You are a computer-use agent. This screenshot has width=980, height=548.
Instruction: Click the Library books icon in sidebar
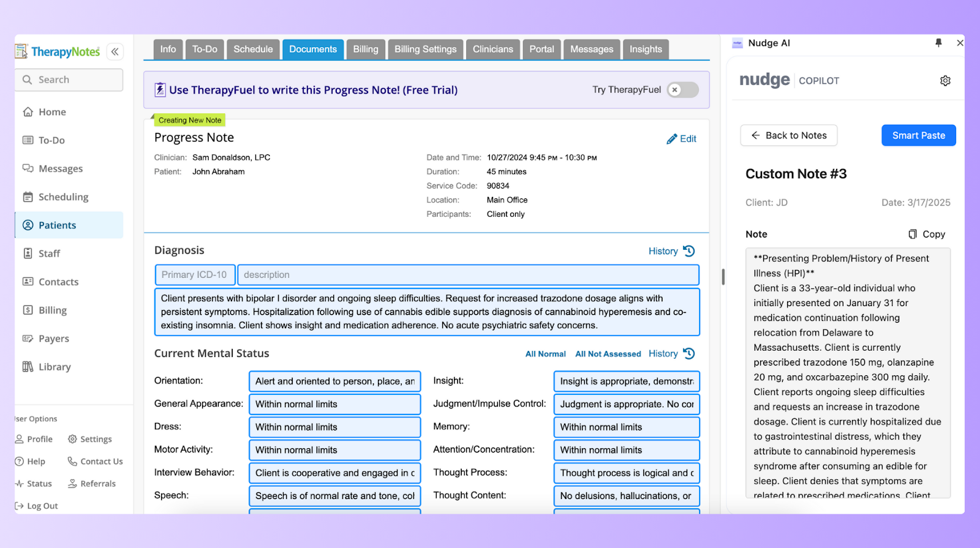28,367
